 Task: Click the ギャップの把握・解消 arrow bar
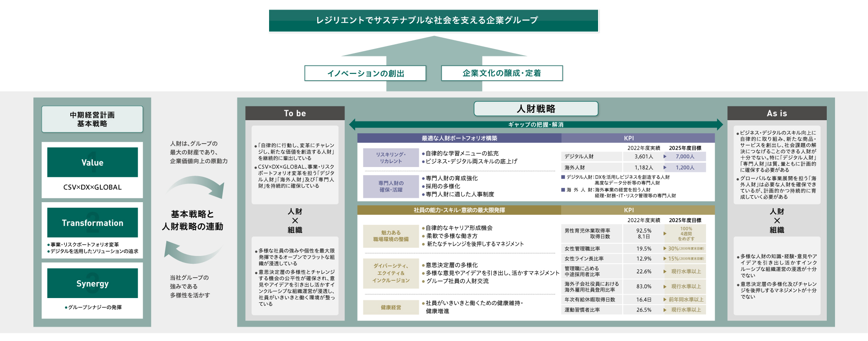pos(536,125)
